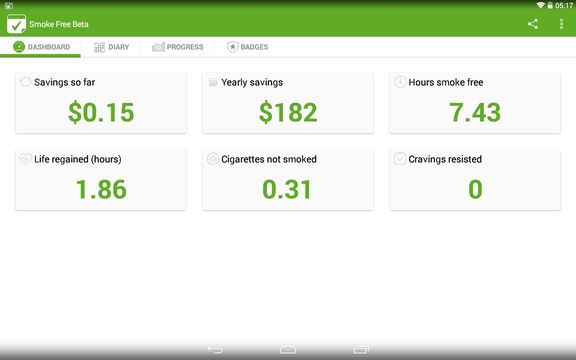Tap the Android back navigation button

[x=215, y=349]
